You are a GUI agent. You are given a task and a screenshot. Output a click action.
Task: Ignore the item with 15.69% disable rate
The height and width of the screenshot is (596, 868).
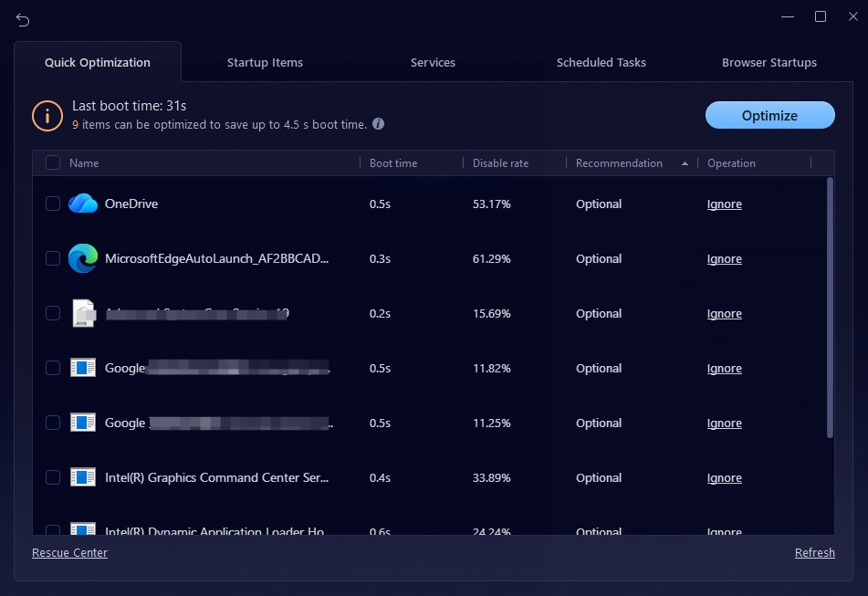tap(724, 314)
